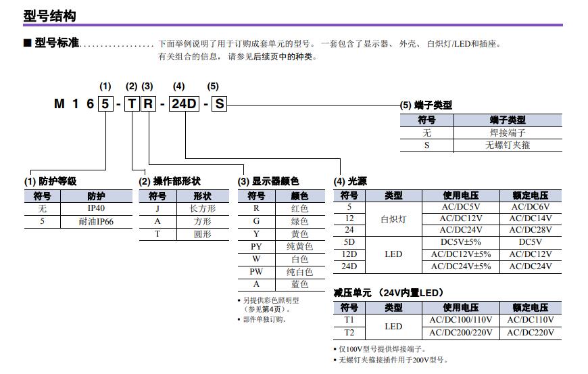Select AC/DC6V rated voltage cell

[x=531, y=207]
